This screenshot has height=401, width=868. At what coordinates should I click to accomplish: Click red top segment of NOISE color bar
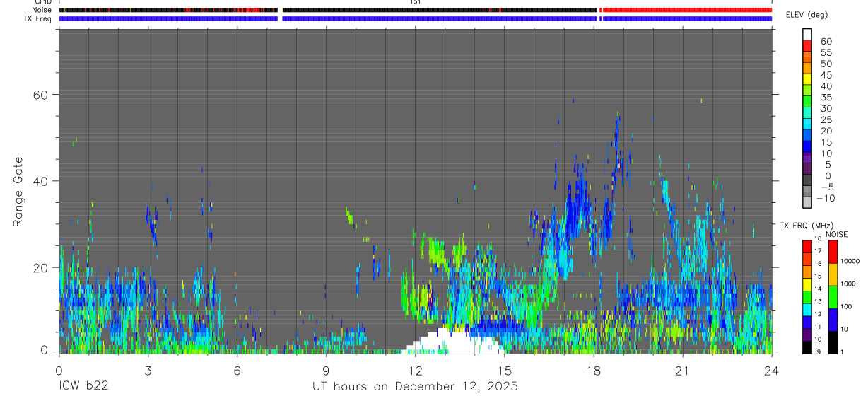833,252
